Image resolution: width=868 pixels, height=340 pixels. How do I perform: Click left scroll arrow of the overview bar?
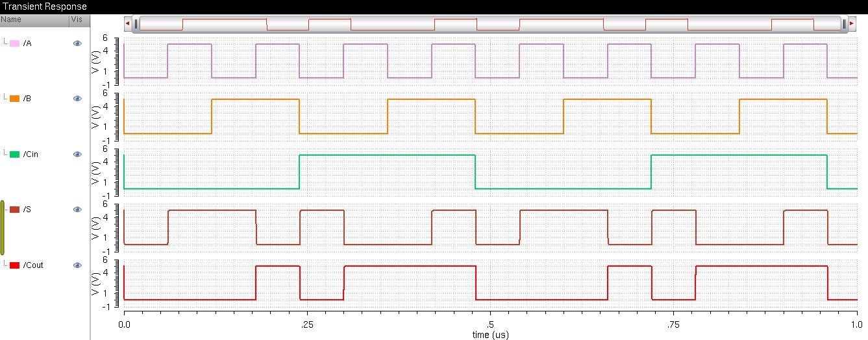click(127, 23)
